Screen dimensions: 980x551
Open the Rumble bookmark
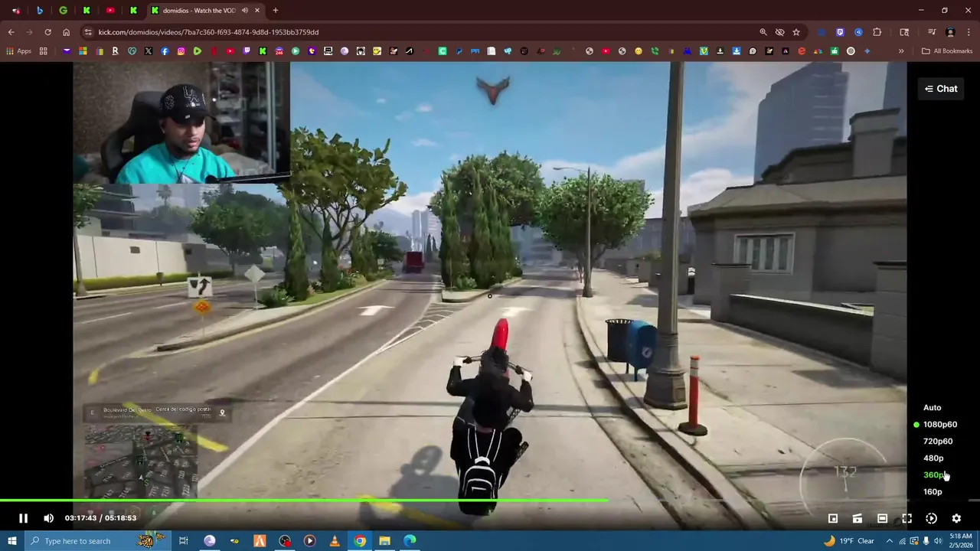(198, 51)
